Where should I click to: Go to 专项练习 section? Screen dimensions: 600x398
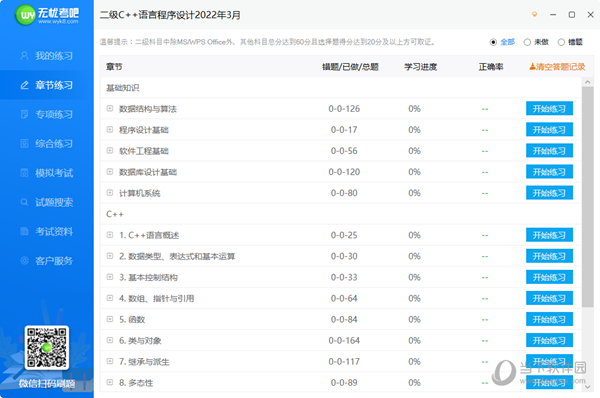tap(47, 114)
